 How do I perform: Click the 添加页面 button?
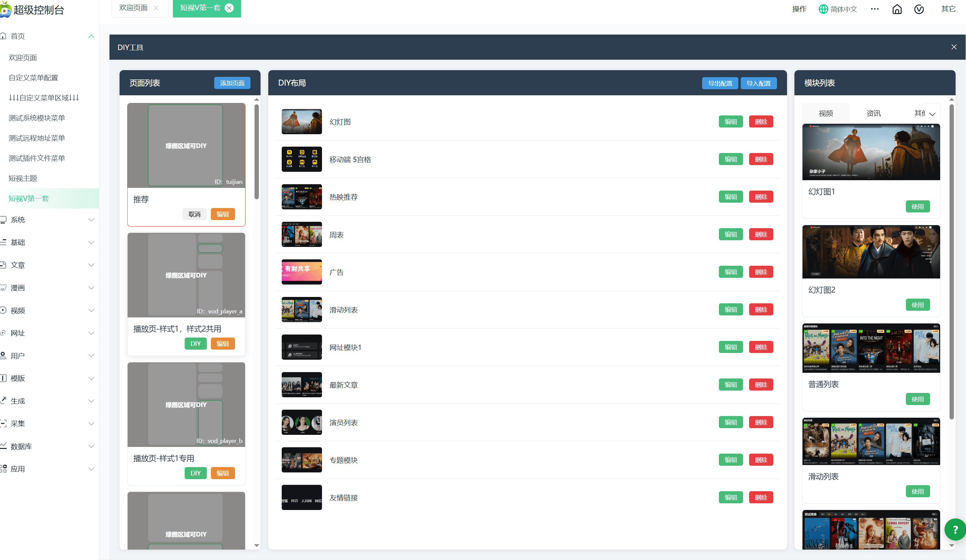point(232,83)
